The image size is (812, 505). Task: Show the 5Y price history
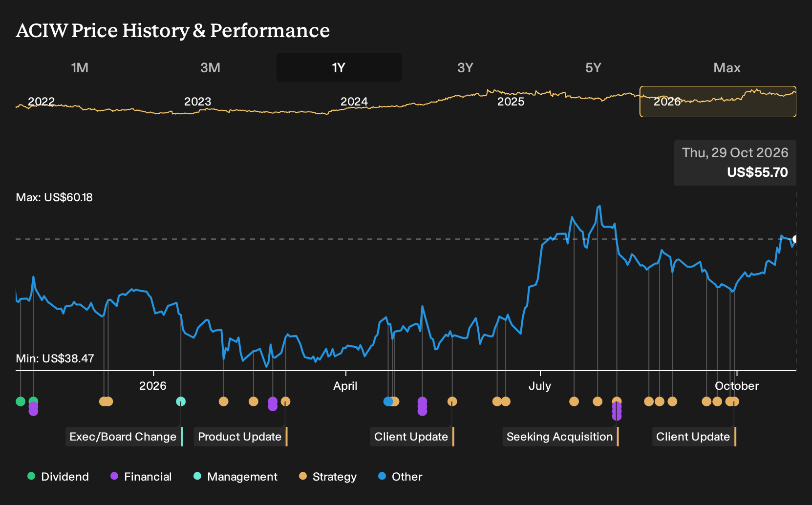pyautogui.click(x=593, y=67)
